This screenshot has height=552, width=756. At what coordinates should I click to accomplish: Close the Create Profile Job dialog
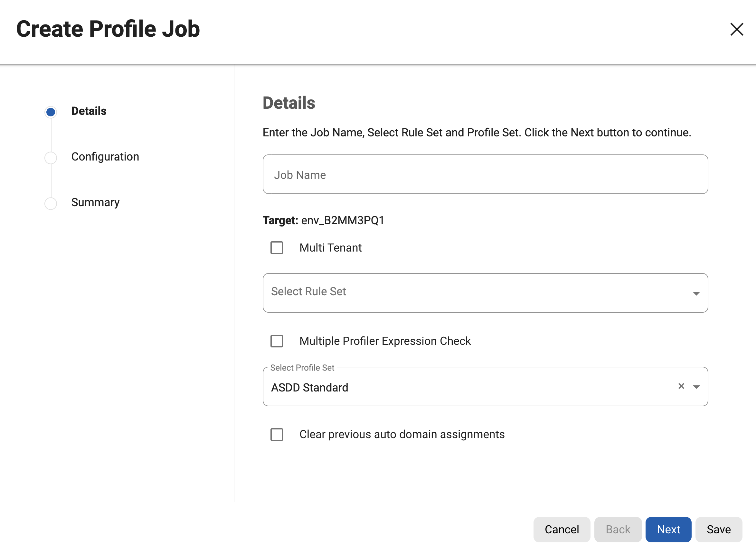pyautogui.click(x=737, y=29)
